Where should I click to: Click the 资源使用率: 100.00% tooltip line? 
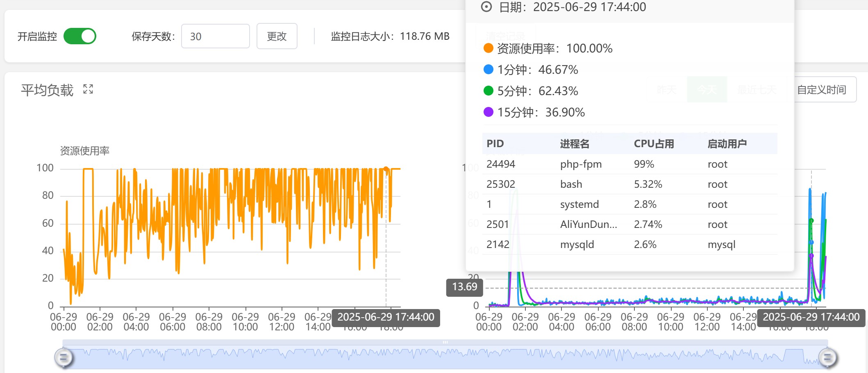[x=548, y=48]
